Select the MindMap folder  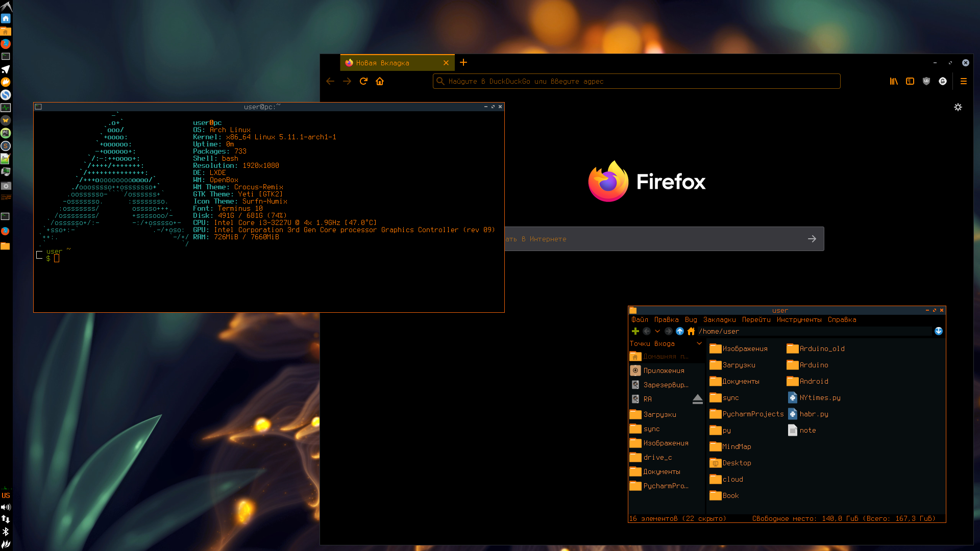(x=730, y=446)
